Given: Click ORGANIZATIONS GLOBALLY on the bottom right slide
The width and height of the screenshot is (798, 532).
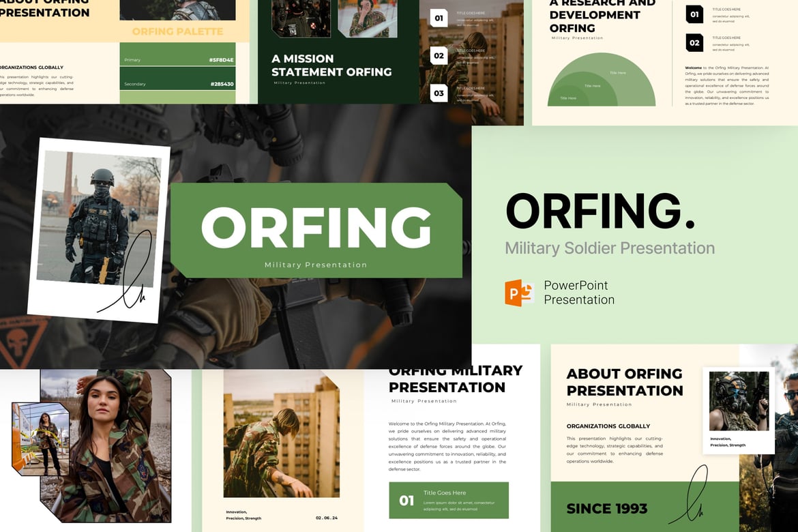Looking at the screenshot, I should click(608, 426).
